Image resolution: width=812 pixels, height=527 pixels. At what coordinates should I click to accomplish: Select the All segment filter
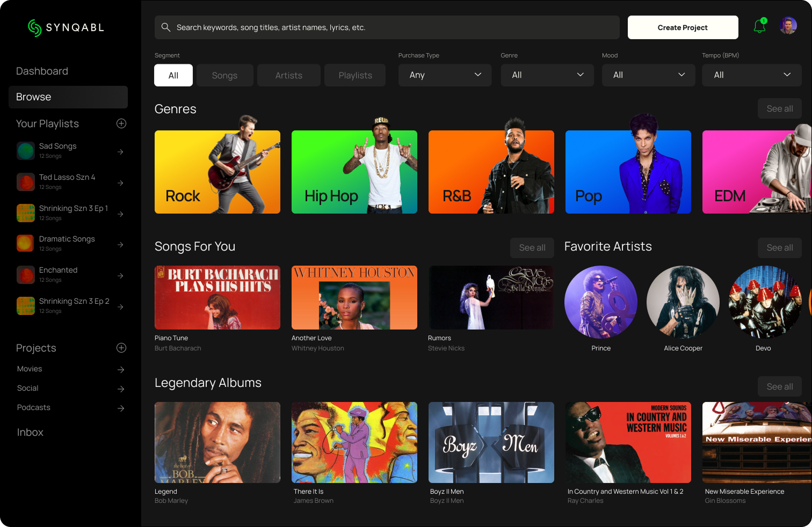[x=173, y=75]
